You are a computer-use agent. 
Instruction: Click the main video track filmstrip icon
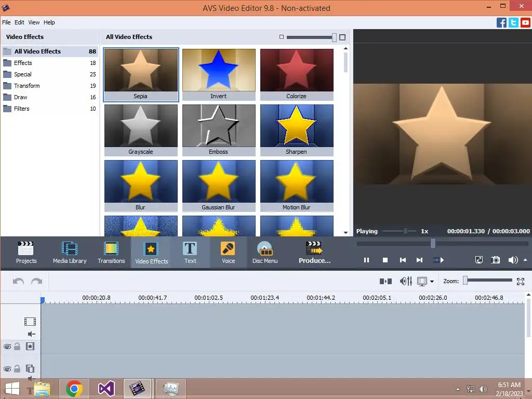pos(30,321)
